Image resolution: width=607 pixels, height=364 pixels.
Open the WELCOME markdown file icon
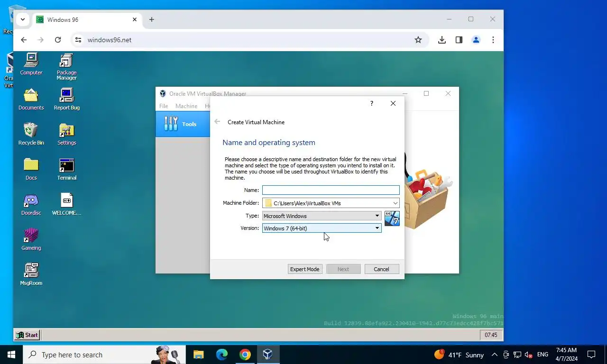[66, 204]
